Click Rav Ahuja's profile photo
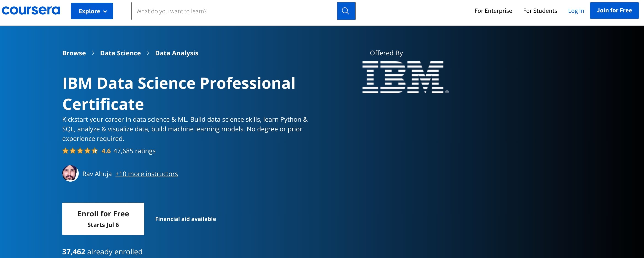This screenshot has height=258, width=644. pyautogui.click(x=70, y=173)
